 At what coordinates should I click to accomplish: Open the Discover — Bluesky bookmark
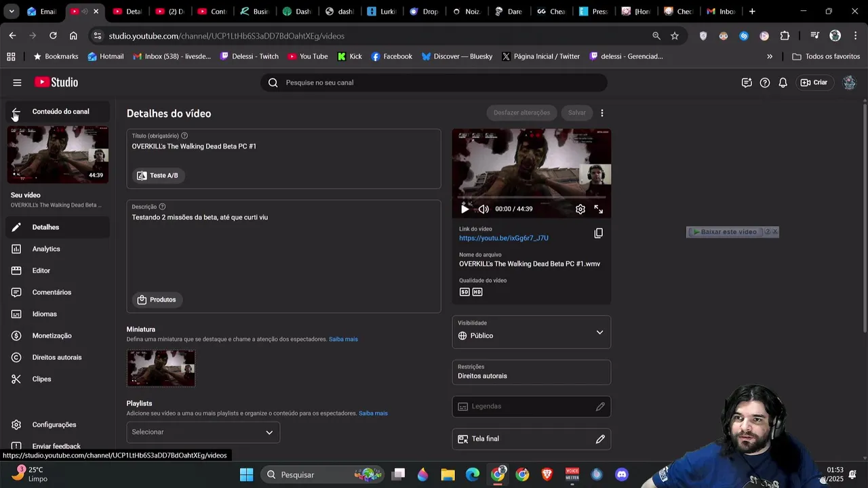pyautogui.click(x=457, y=56)
